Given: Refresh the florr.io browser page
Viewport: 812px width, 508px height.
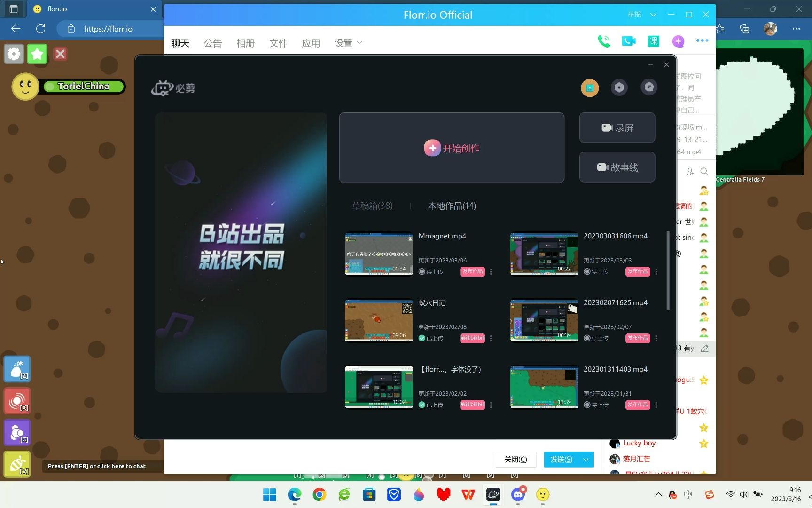Looking at the screenshot, I should tap(41, 29).
